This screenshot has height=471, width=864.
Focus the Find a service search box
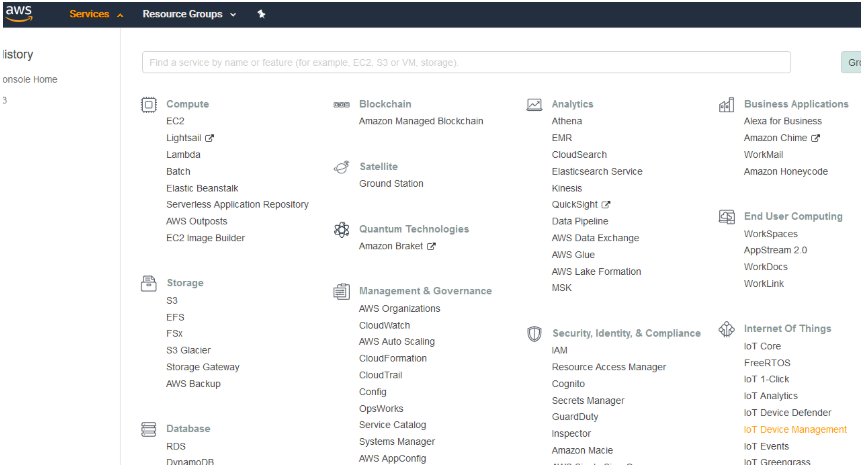point(466,62)
